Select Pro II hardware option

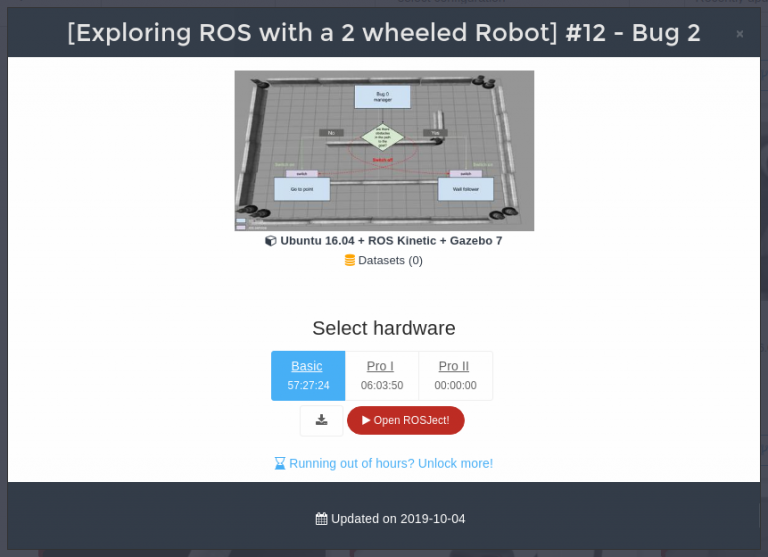tap(455, 376)
